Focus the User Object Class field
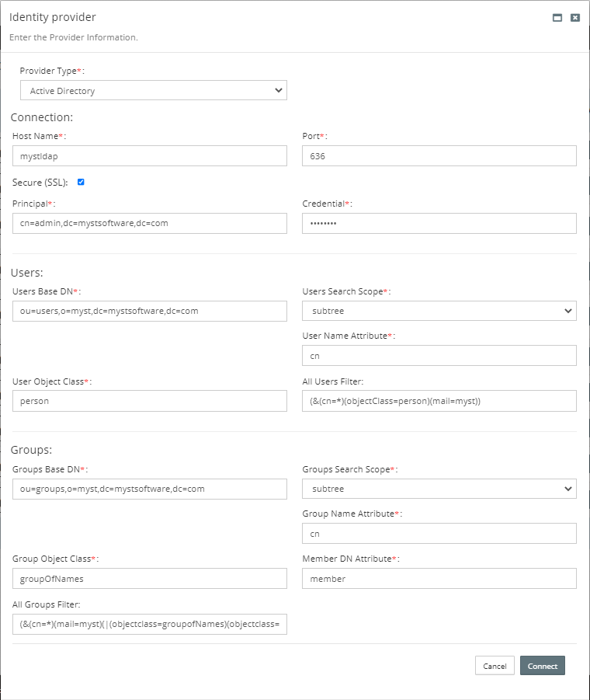Viewport: 590px width, 700px height. pos(150,401)
